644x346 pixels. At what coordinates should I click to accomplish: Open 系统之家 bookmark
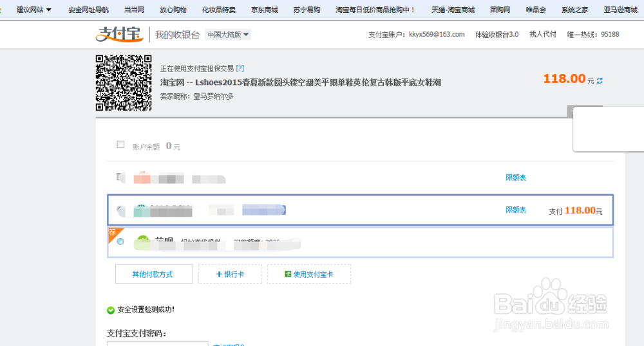tap(575, 10)
